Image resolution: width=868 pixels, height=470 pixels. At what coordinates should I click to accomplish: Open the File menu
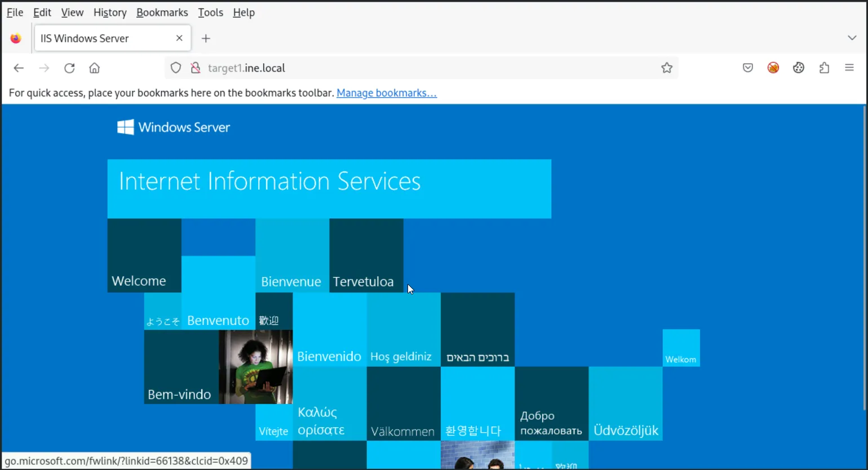pyautogui.click(x=15, y=12)
